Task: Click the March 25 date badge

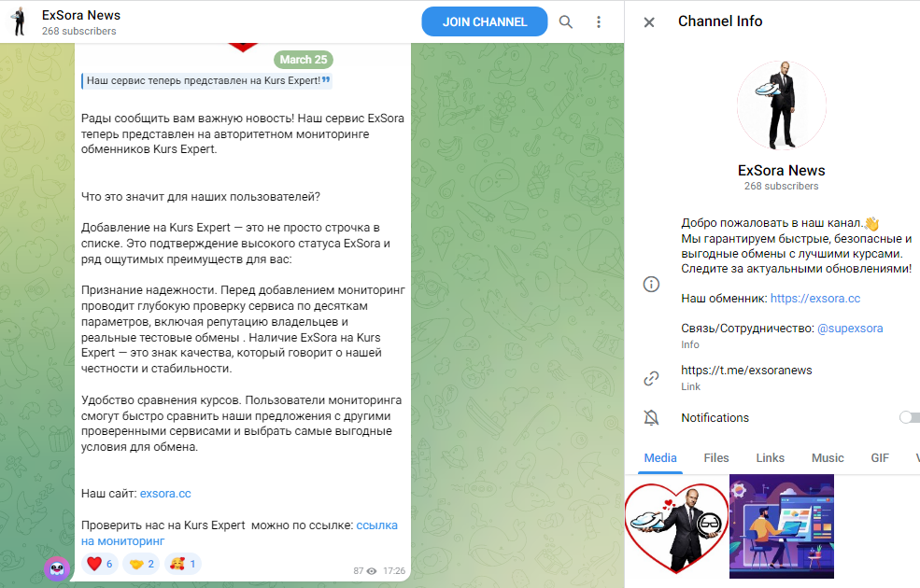Action: point(304,59)
